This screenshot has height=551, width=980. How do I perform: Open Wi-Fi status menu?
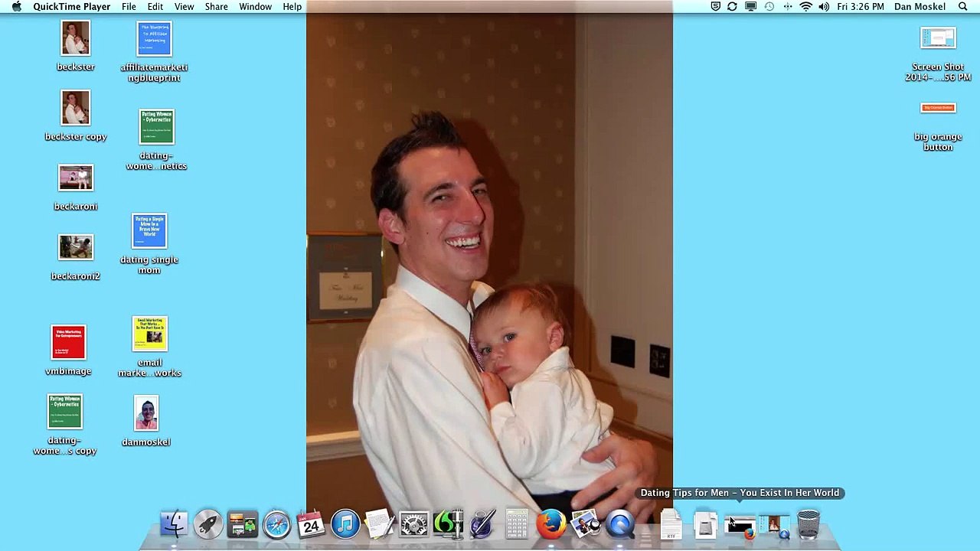(805, 6)
